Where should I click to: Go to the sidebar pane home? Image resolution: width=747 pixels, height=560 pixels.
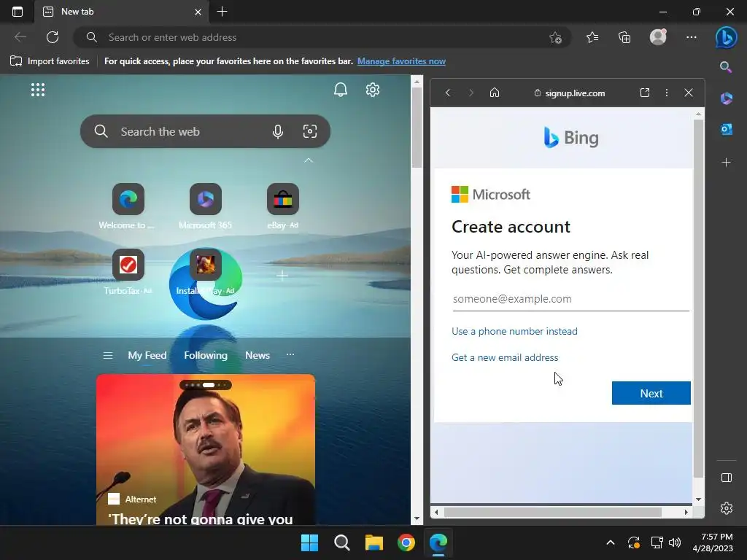coord(495,93)
